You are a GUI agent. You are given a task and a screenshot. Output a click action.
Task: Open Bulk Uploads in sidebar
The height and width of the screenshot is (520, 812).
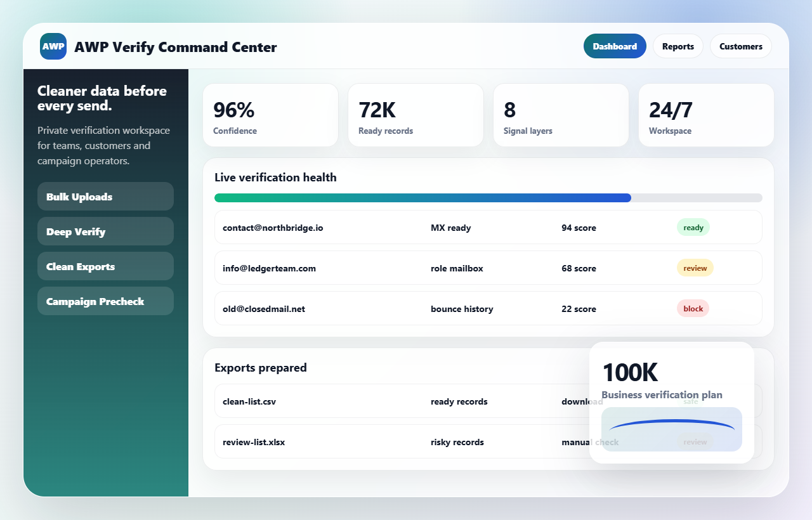[x=105, y=197]
